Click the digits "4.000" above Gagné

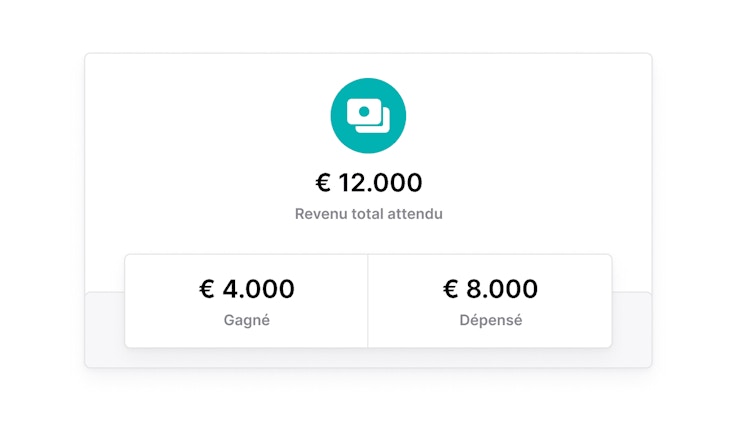point(258,290)
